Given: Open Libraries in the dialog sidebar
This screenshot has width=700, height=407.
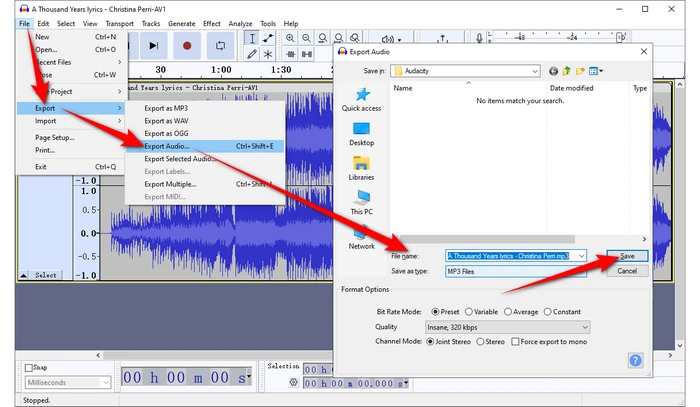Looking at the screenshot, I should coord(362,168).
